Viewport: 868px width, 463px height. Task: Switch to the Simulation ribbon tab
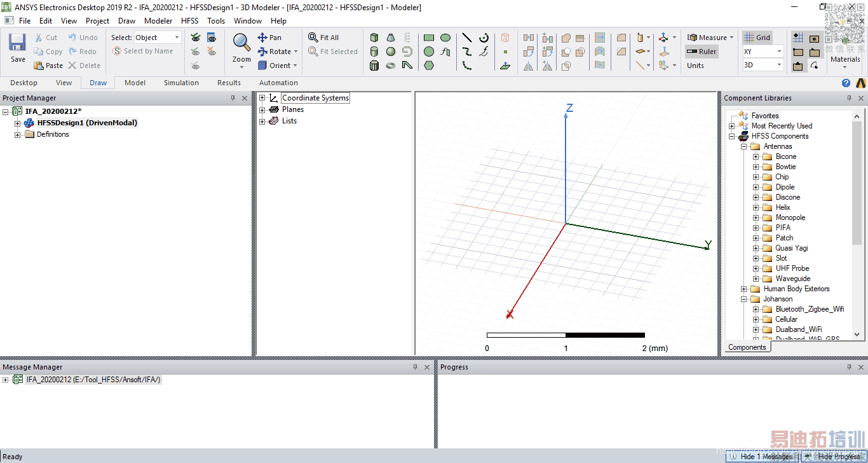tap(181, 83)
